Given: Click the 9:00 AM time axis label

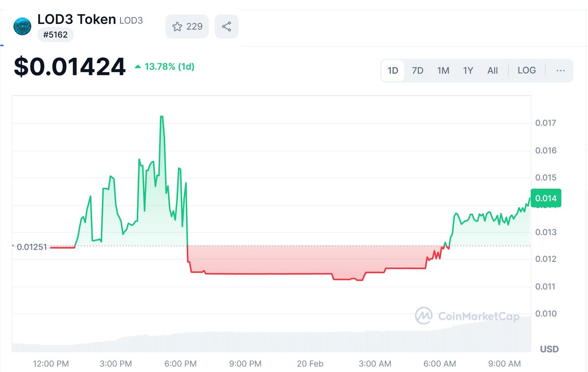Looking at the screenshot, I should pyautogui.click(x=504, y=364).
